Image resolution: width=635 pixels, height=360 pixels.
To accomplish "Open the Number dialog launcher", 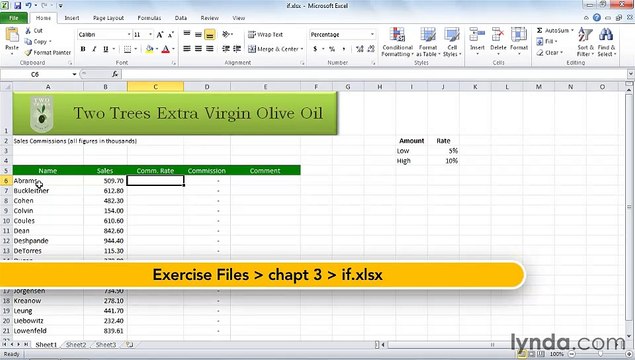I will (373, 63).
